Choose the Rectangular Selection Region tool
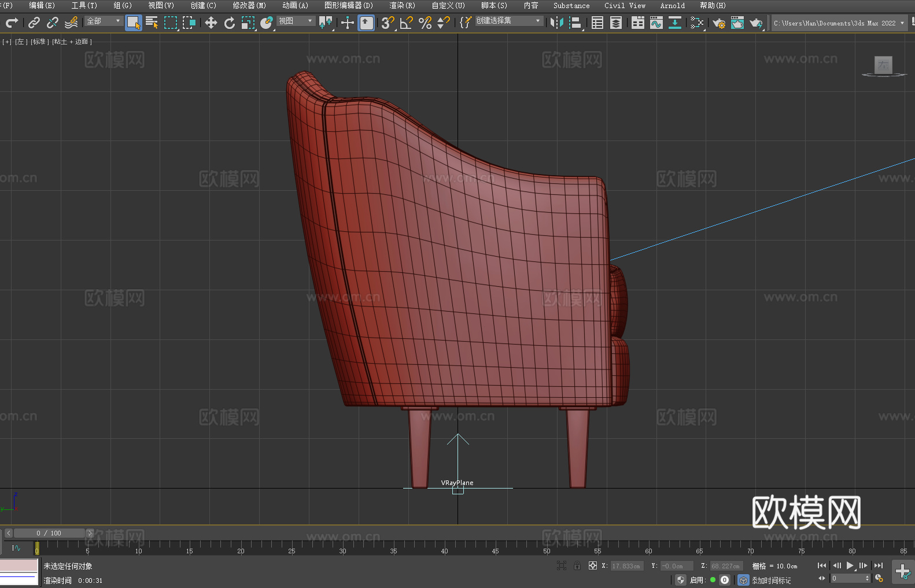This screenshot has height=588, width=915. (x=171, y=23)
